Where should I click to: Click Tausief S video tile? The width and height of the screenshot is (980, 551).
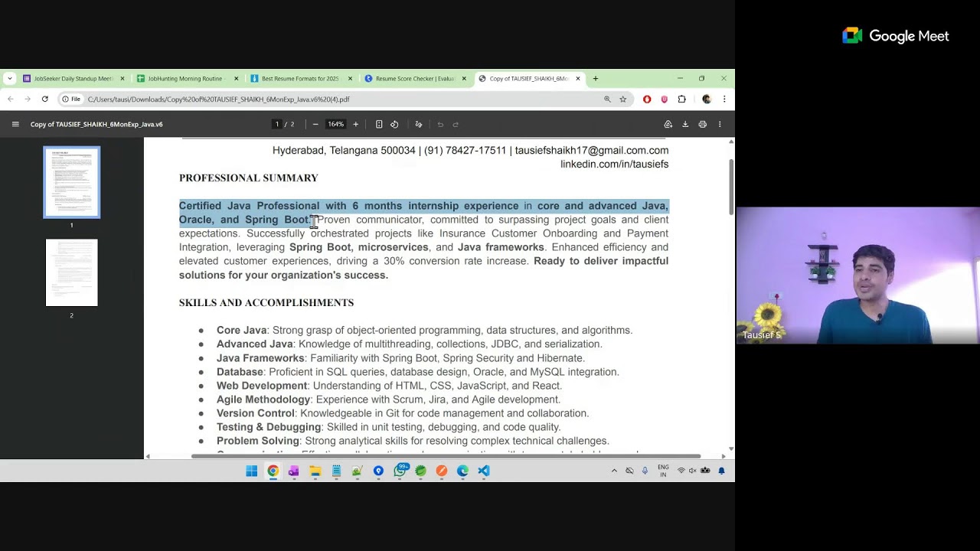point(857,275)
